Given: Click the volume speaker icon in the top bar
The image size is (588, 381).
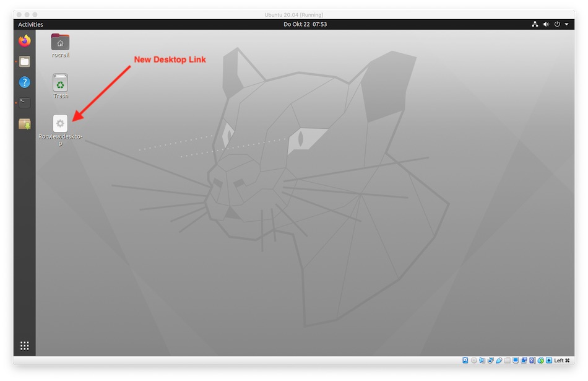Looking at the screenshot, I should click(546, 24).
